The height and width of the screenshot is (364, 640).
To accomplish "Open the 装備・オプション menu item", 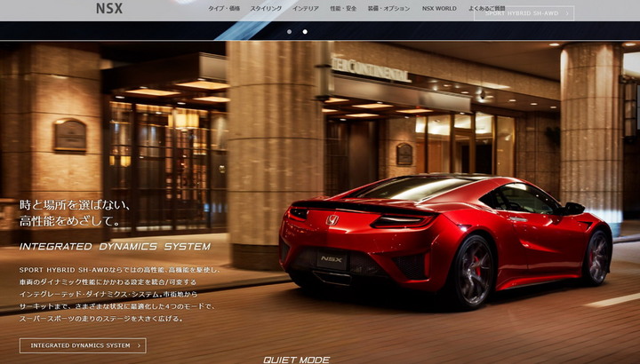I will [x=388, y=9].
